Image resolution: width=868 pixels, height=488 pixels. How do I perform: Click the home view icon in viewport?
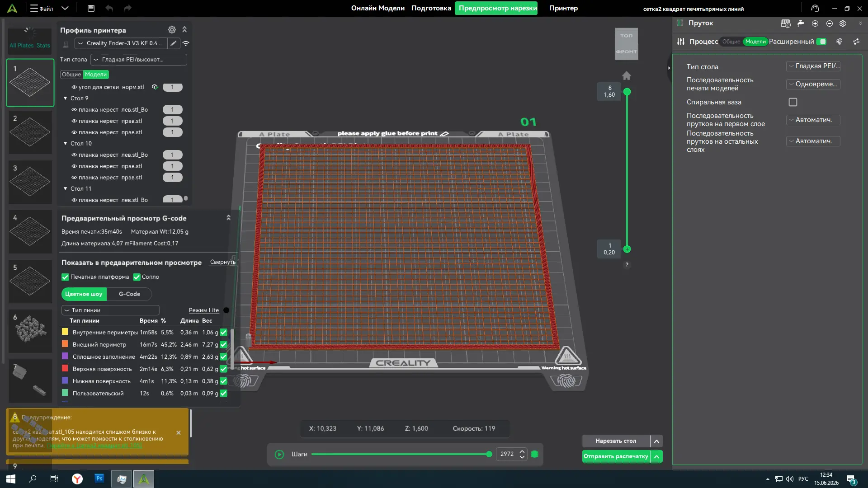coord(627,76)
